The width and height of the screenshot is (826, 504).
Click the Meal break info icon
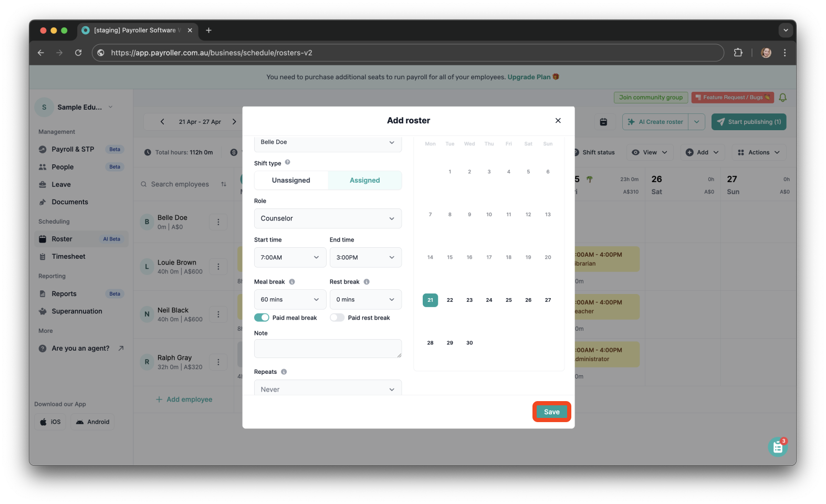pos(292,282)
